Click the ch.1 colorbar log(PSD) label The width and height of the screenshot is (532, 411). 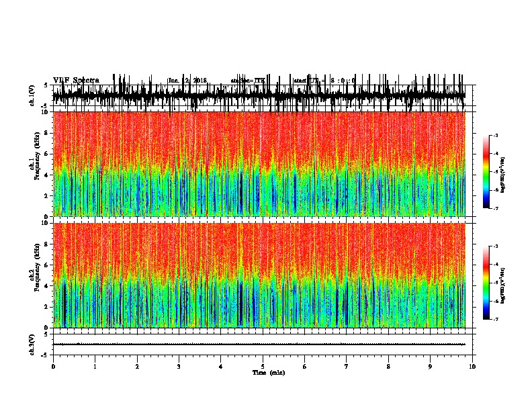503,175
